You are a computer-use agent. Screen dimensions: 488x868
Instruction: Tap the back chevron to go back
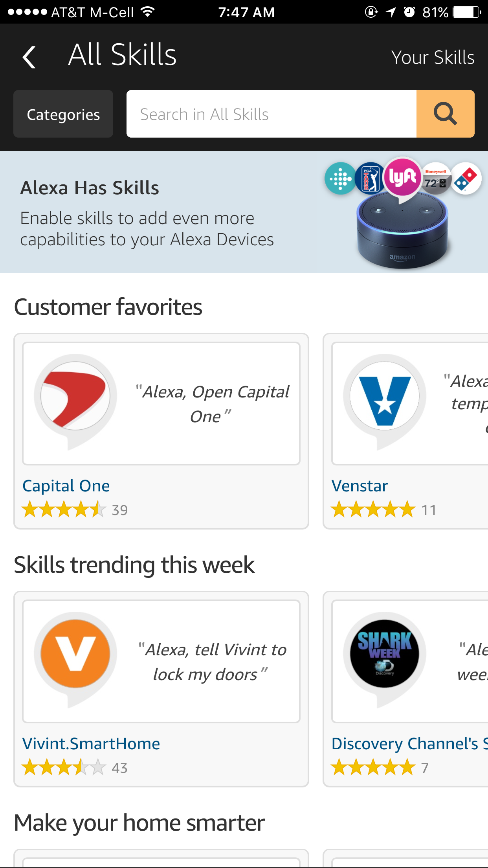click(28, 56)
